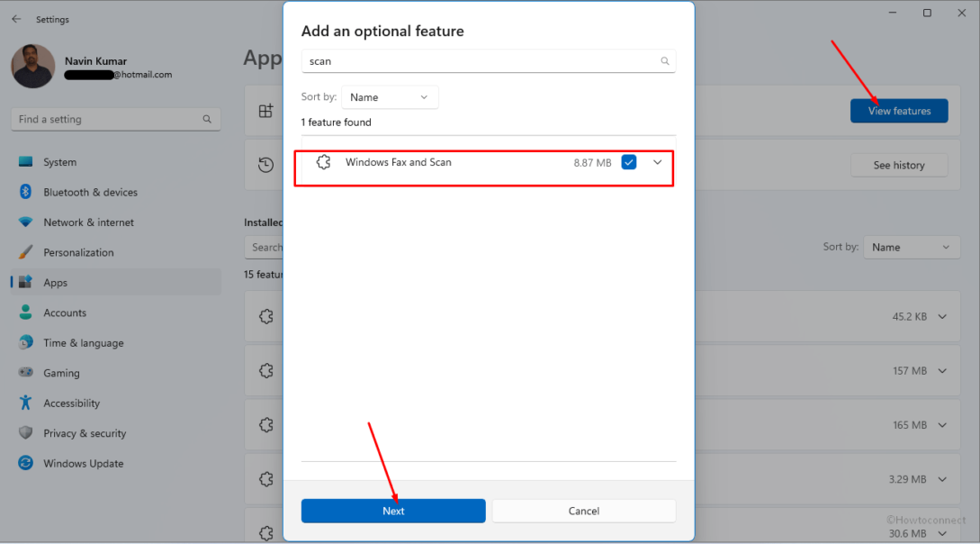Image resolution: width=980 pixels, height=544 pixels.
Task: Click the Windows Fax and Scan puzzle icon
Action: click(323, 163)
